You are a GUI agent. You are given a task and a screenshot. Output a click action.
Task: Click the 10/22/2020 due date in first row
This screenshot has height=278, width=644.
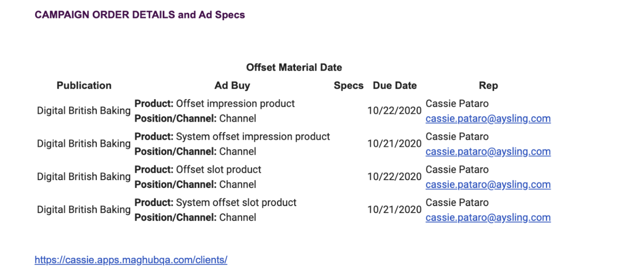click(x=394, y=111)
